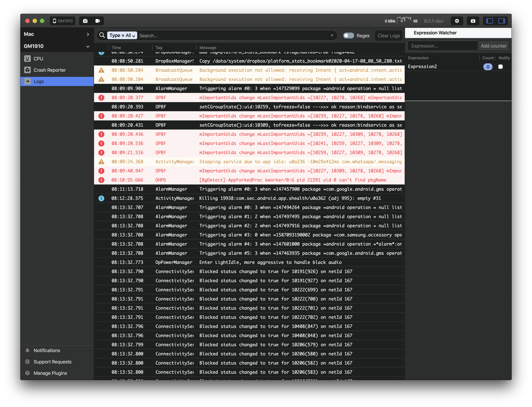Click error icon on 08:10:55.666 OHPD row
The height and width of the screenshot is (407, 532).
[x=101, y=180]
